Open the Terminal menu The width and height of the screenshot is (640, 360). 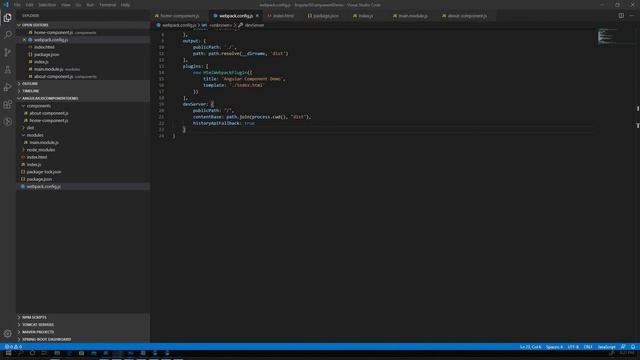tap(107, 5)
